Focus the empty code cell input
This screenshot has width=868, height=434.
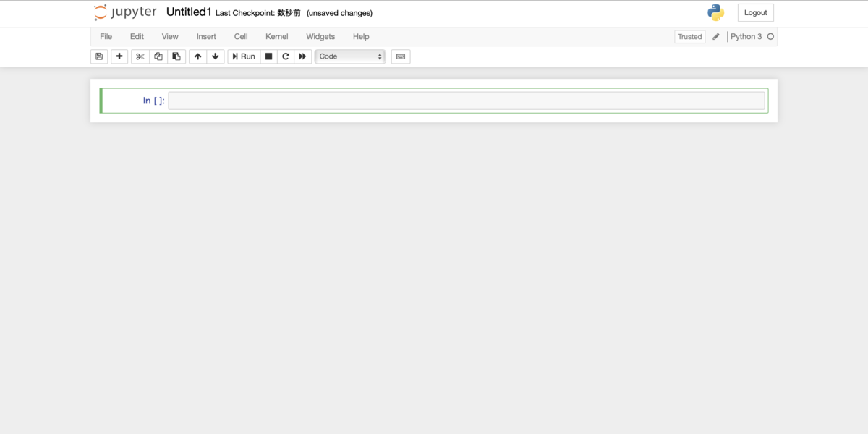coord(467,101)
